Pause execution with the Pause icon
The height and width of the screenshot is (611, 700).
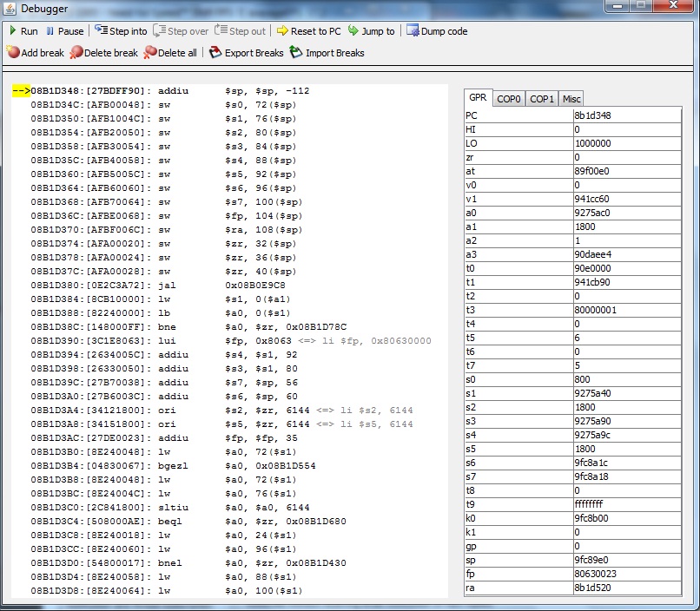[50, 31]
